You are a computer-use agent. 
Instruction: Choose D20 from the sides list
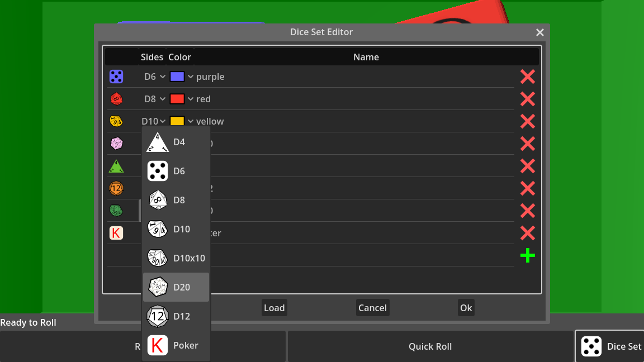[176, 287]
